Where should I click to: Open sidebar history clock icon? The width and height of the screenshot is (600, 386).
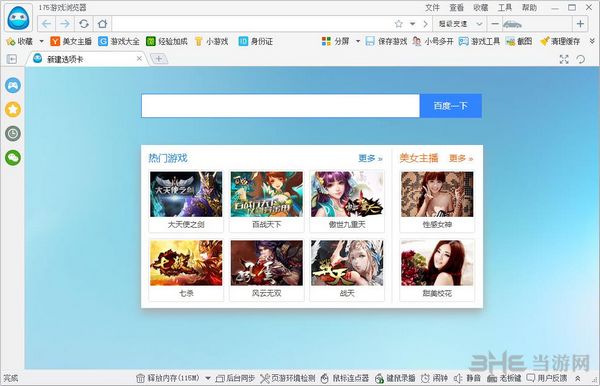(13, 134)
